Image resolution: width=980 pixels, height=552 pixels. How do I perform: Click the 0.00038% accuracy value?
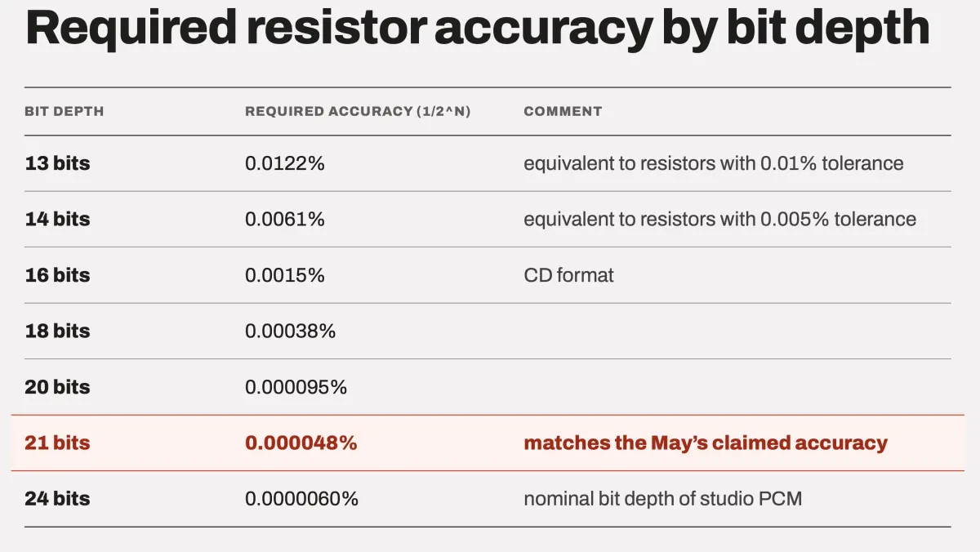point(291,331)
